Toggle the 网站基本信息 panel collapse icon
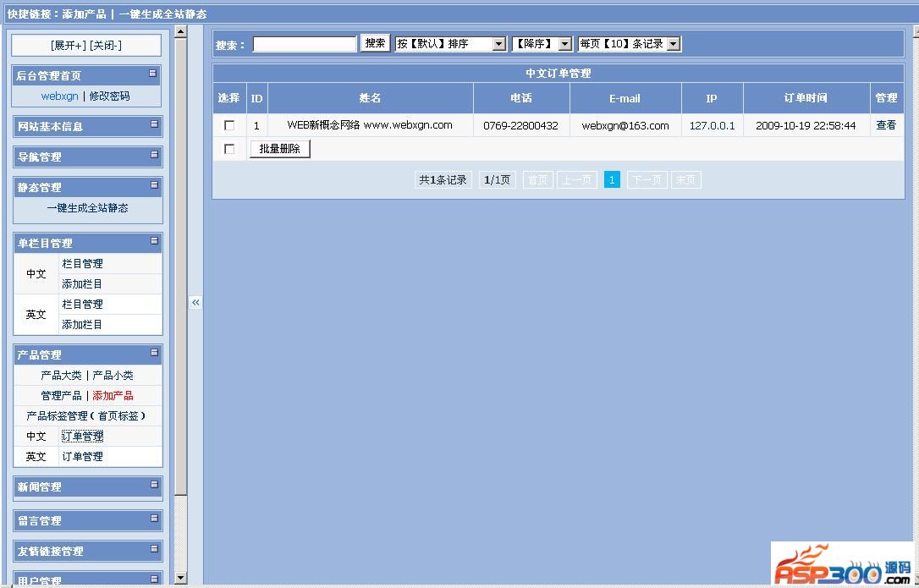This screenshot has height=588, width=919. [x=154, y=124]
